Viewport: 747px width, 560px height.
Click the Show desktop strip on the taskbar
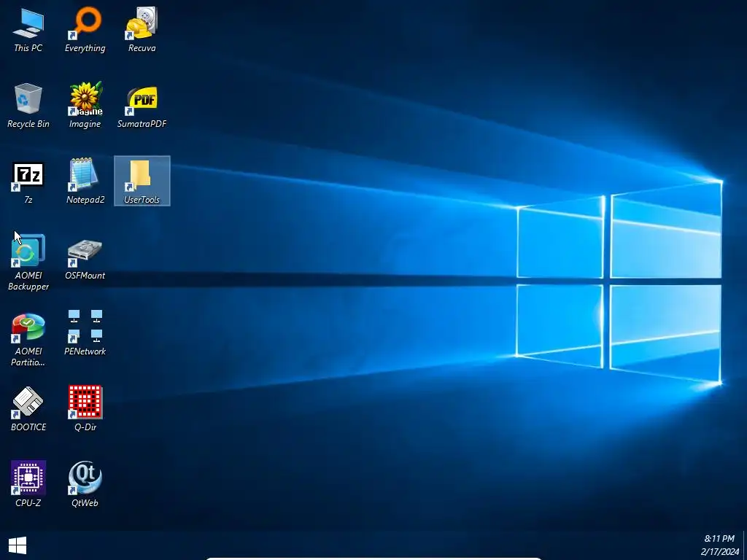[745, 545]
